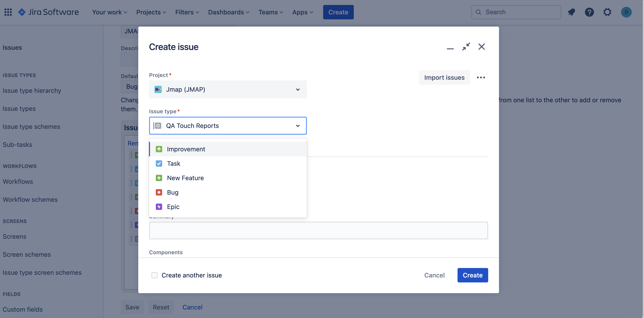Image resolution: width=644 pixels, height=318 pixels.
Task: Select Task from the issue type list
Action: [x=228, y=164]
